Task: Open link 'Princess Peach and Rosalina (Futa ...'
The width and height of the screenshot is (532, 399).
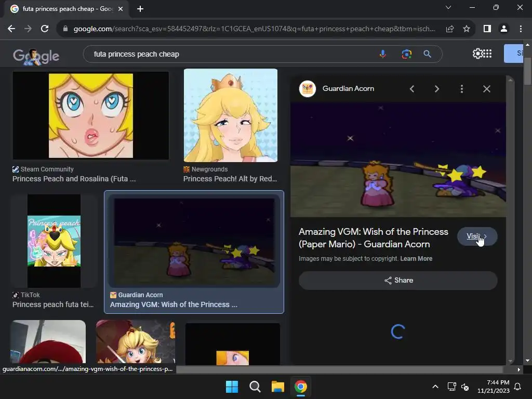Action: 74,179
